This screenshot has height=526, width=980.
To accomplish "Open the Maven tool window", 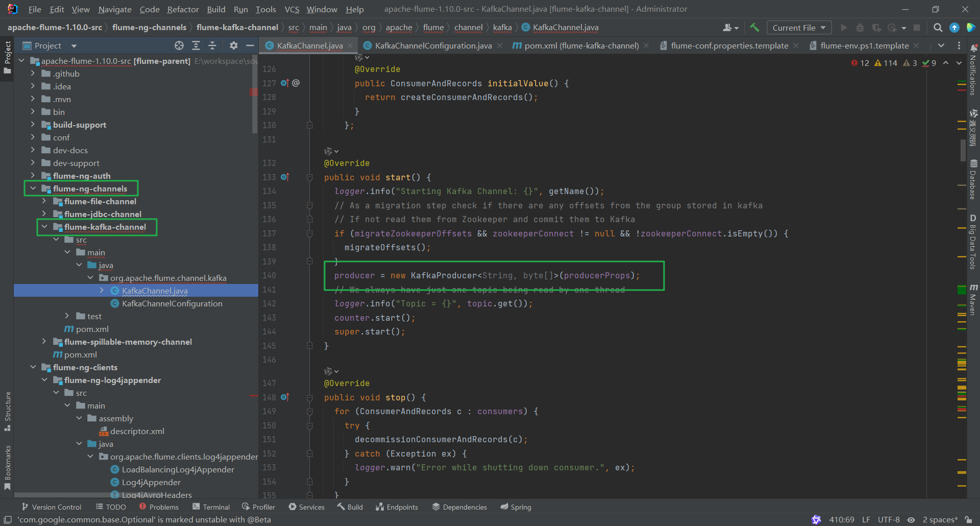I will tap(973, 300).
